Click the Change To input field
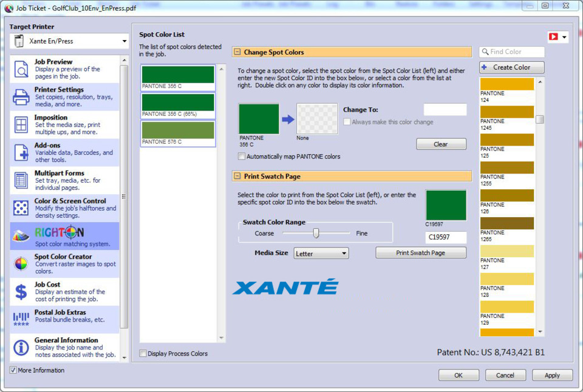The image size is (583, 392). click(445, 110)
